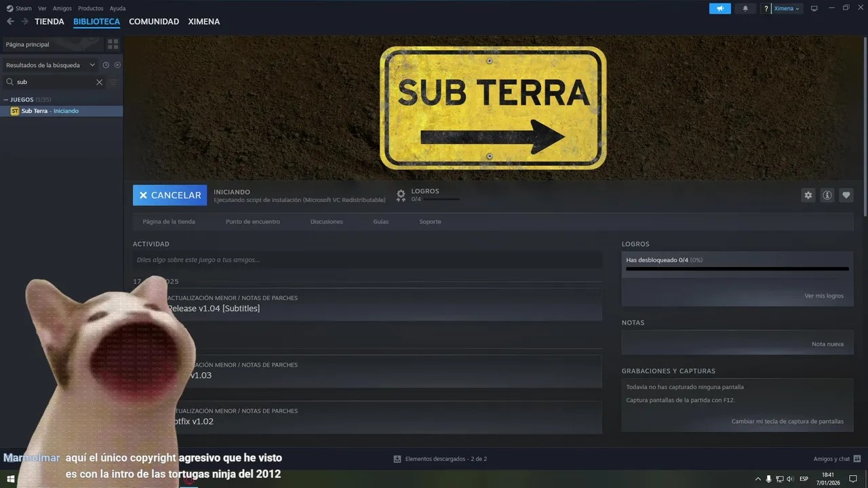
Task: Show hidden system tray icons
Action: [758, 479]
